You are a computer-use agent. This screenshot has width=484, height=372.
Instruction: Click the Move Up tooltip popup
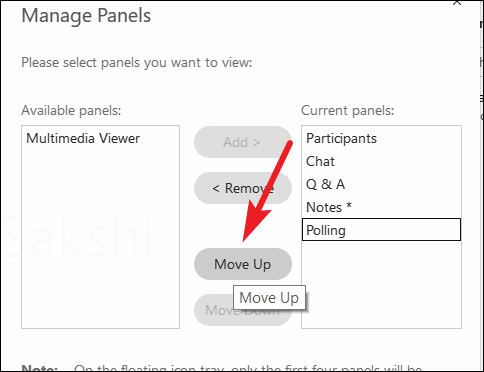[x=269, y=297]
